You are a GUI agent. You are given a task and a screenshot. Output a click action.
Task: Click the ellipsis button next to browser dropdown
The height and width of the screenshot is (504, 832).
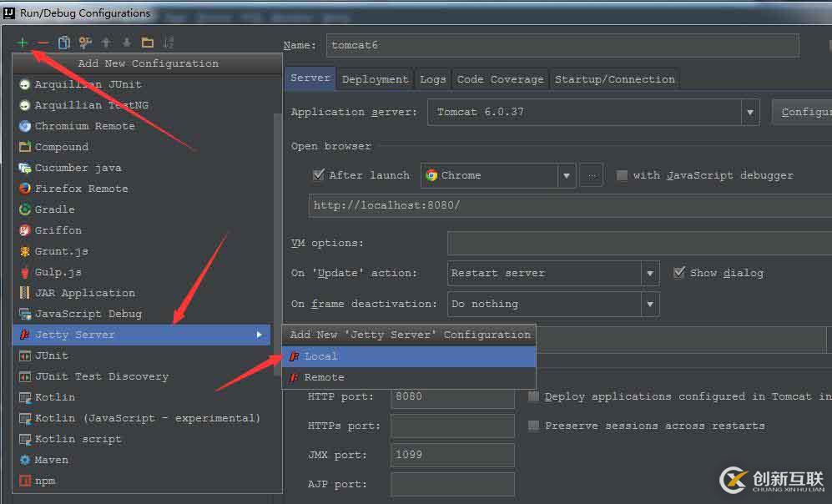[592, 175]
